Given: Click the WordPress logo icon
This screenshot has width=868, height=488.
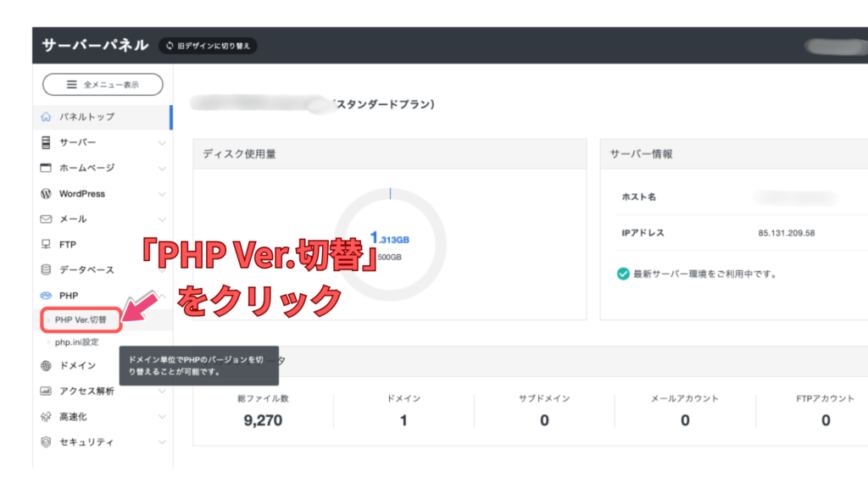Looking at the screenshot, I should pos(47,194).
